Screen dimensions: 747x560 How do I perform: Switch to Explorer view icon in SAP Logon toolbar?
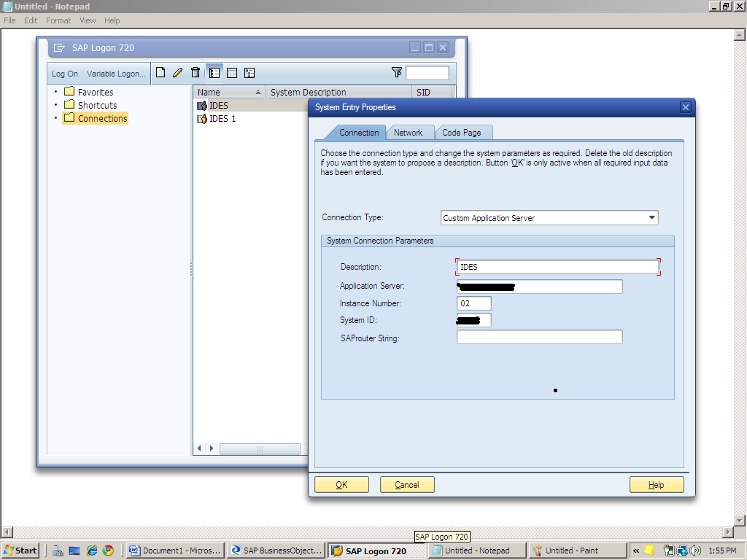(214, 73)
